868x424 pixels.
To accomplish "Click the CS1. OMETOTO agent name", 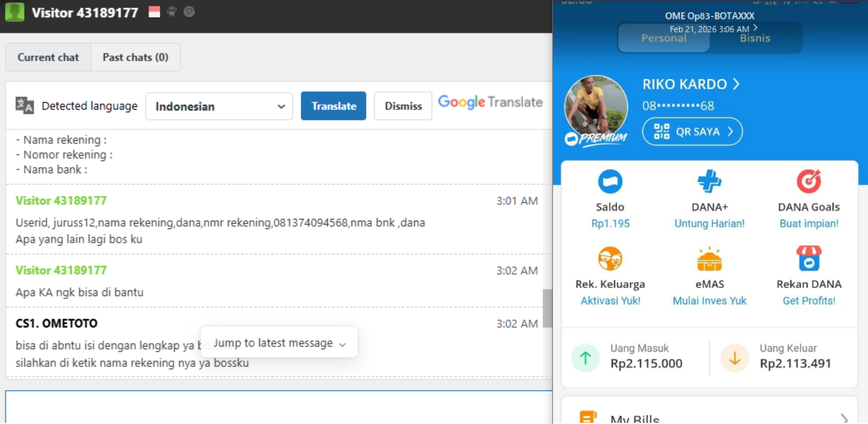I will (x=56, y=324).
